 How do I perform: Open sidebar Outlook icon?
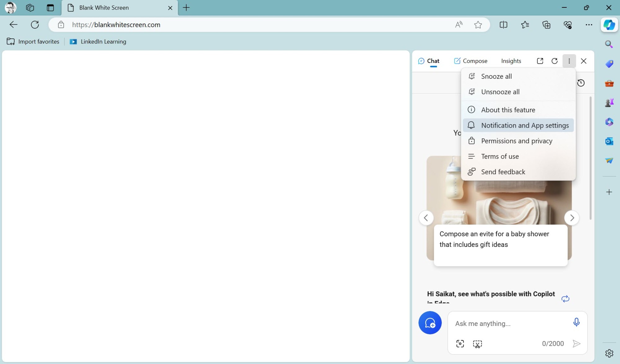click(x=609, y=141)
